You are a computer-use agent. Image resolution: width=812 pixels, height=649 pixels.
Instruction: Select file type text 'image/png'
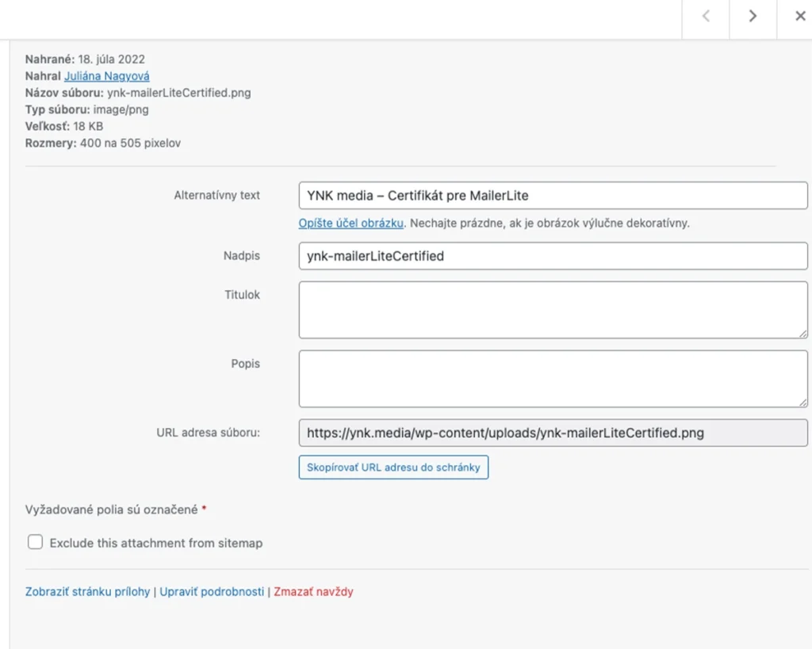click(x=121, y=109)
